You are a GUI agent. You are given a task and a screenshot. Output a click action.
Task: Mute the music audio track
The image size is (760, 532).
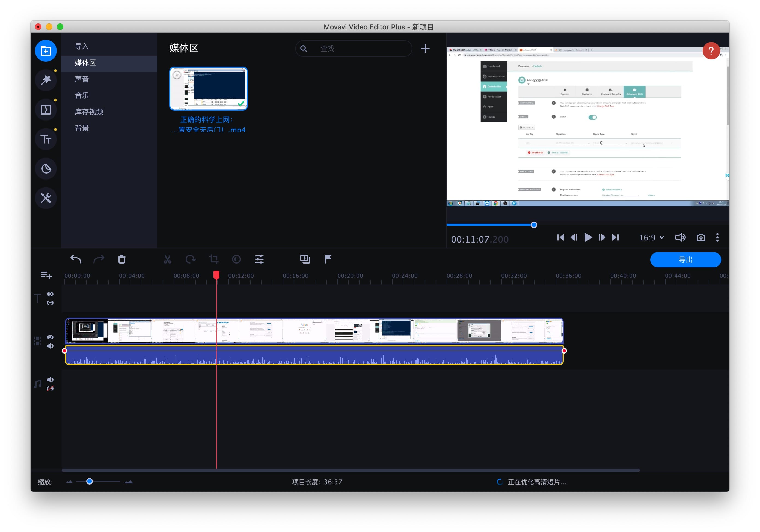[x=50, y=379]
